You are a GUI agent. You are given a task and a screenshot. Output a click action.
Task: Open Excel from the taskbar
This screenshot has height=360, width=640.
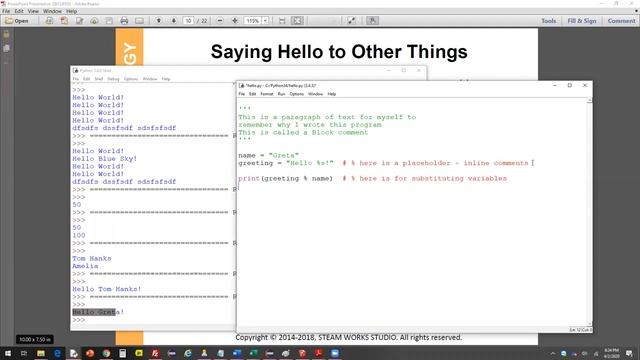pos(253,353)
